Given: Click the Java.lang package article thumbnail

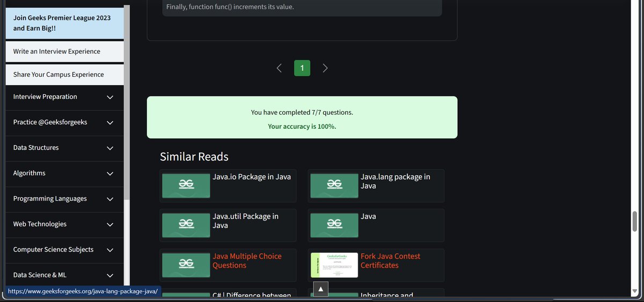Looking at the screenshot, I should [334, 186].
